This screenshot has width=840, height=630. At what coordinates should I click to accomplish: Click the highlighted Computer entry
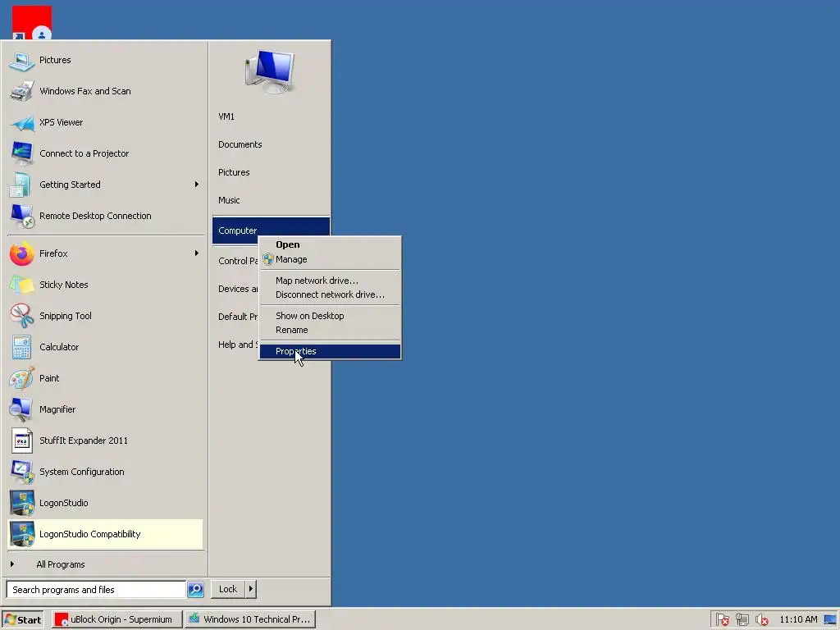point(271,231)
